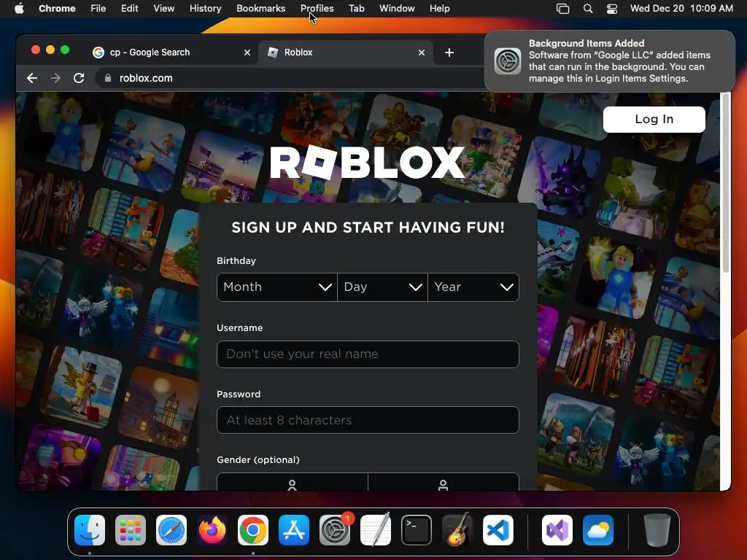Viewport: 747px width, 560px height.
Task: Select the left gender option icon
Action: coord(292,485)
